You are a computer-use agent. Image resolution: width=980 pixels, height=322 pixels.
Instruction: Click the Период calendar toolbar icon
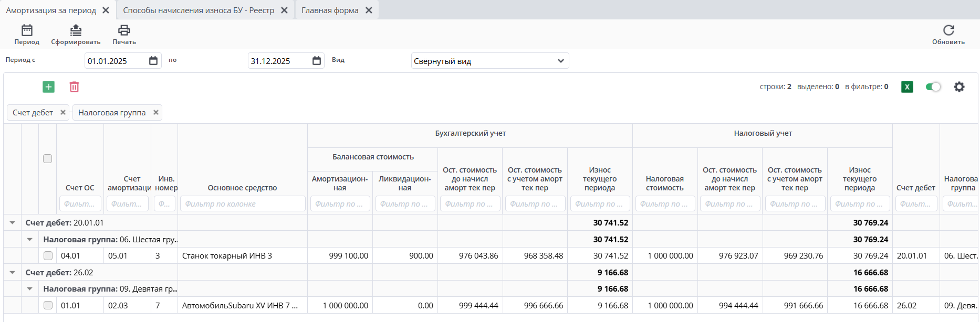pos(27,30)
